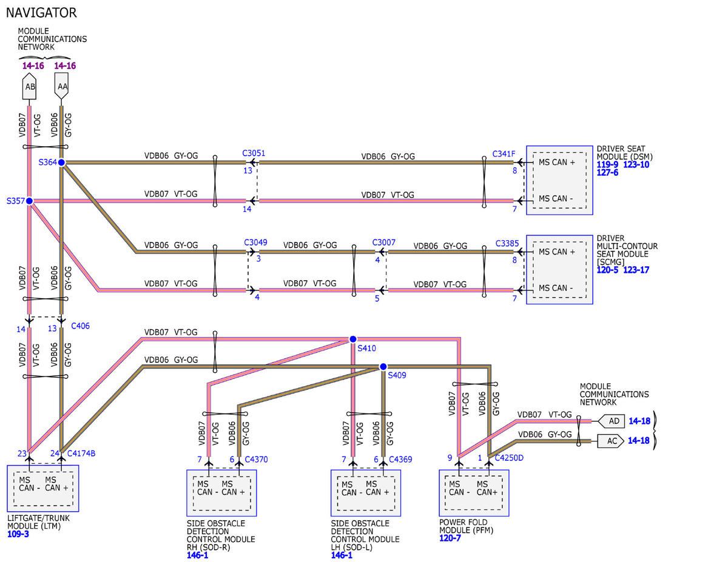Click the NAVIGATOR title text
This screenshot has height=562, width=728.
coord(41,12)
